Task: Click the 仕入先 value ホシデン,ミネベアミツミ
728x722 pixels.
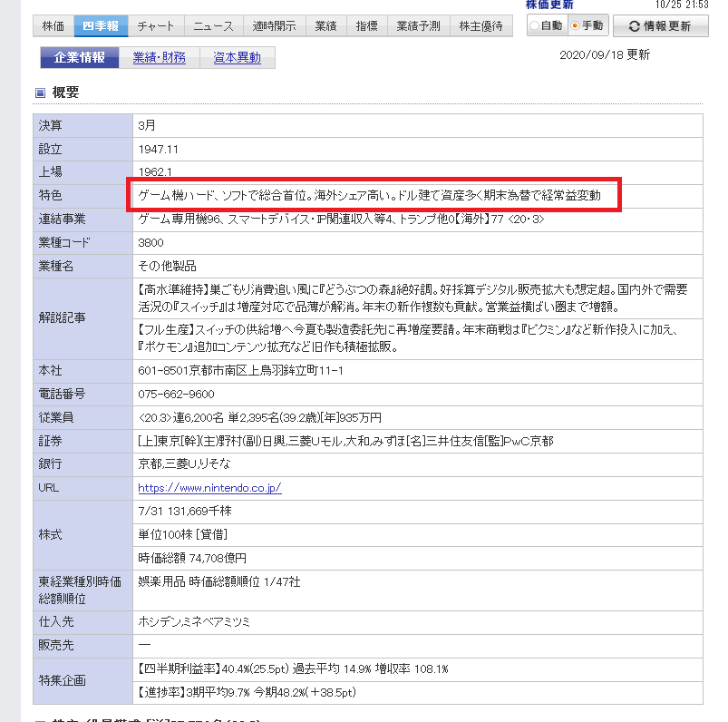Action: click(194, 621)
